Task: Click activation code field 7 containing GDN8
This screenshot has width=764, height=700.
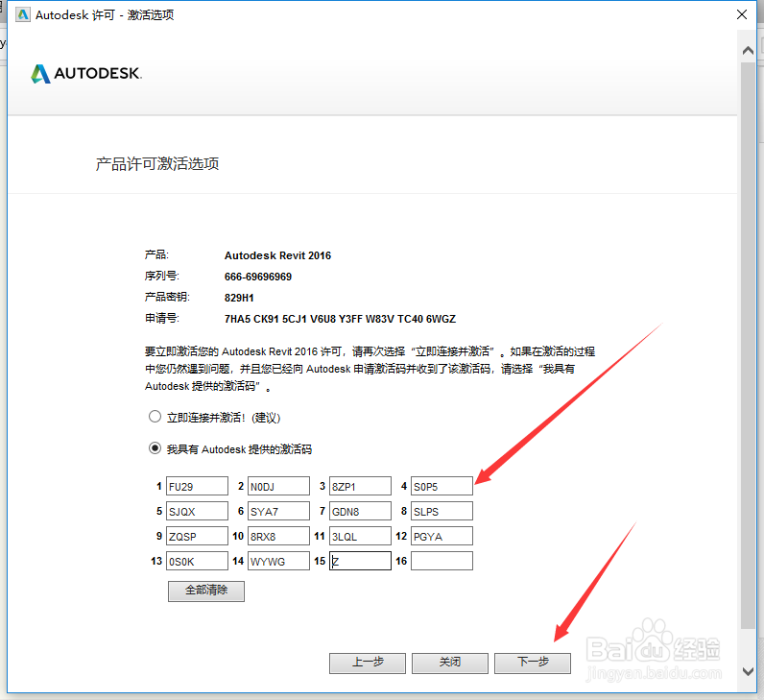Action: click(360, 511)
